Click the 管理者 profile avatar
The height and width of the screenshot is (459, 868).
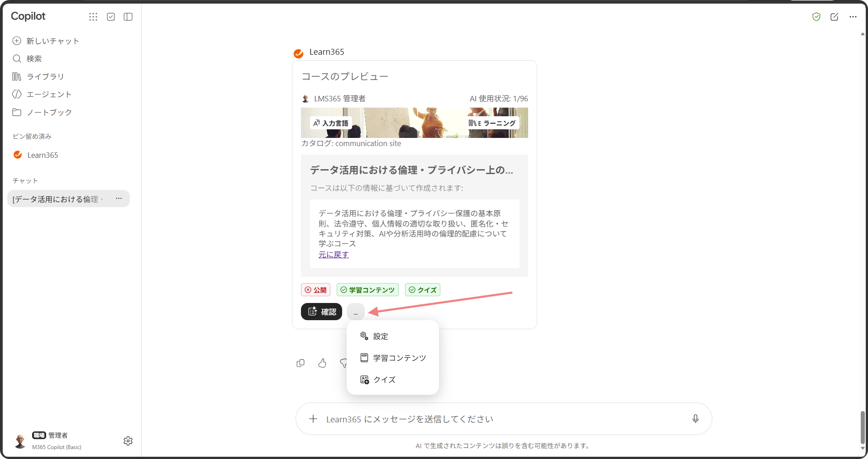click(x=20, y=441)
